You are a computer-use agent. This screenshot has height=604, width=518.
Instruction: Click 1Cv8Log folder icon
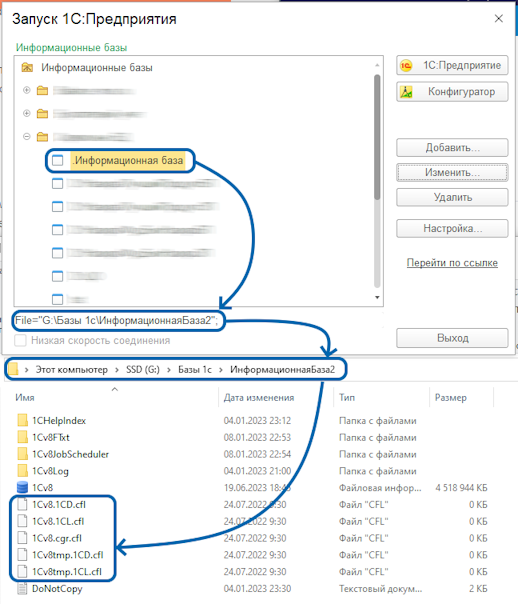coord(22,471)
